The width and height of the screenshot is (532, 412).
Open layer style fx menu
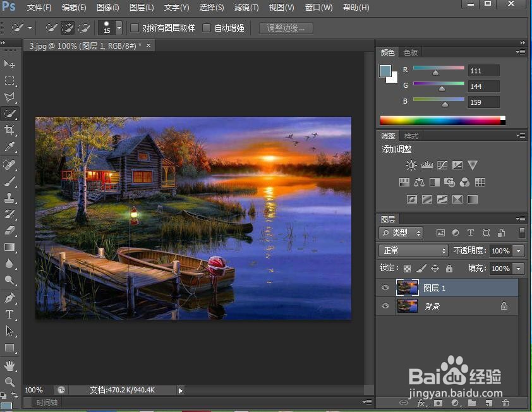pos(422,403)
